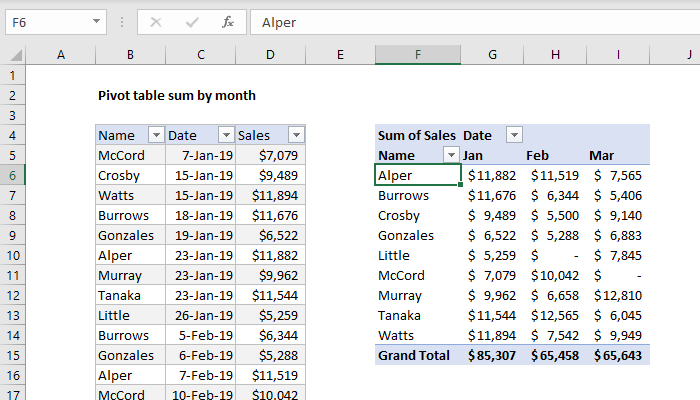700x400 pixels.
Task: Open the pivot table Name row filter
Action: point(451,155)
